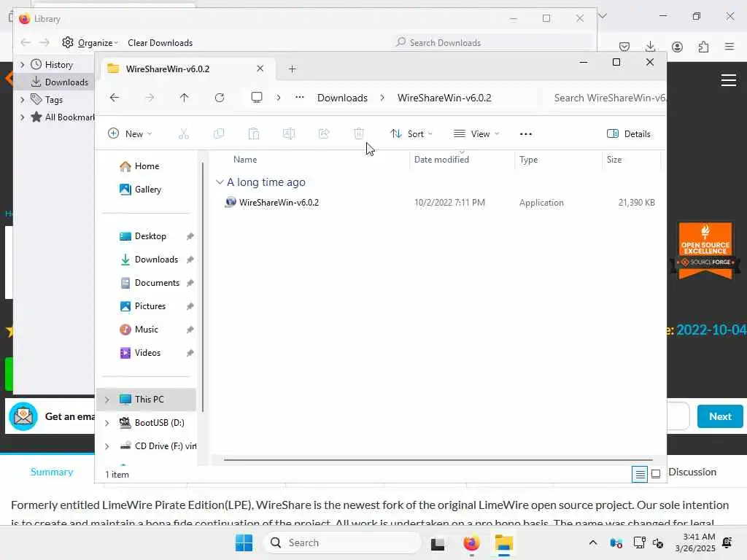Click the PC monitor icon in address bar

(257, 98)
